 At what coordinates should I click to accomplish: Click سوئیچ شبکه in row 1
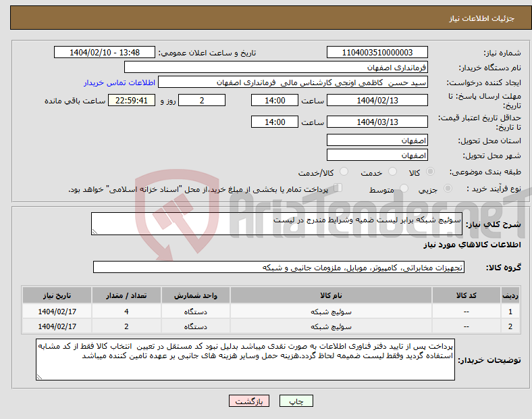331,312
